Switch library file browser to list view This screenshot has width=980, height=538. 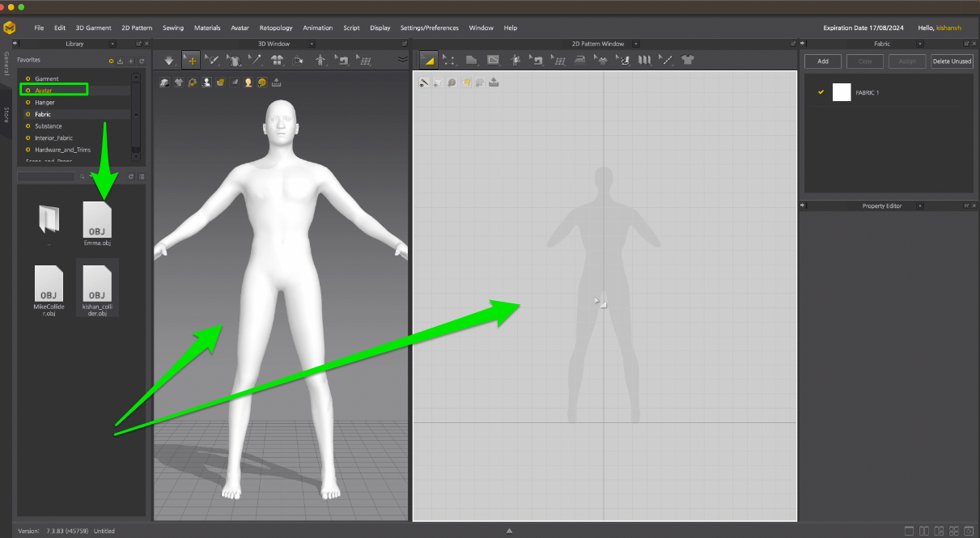(142, 176)
